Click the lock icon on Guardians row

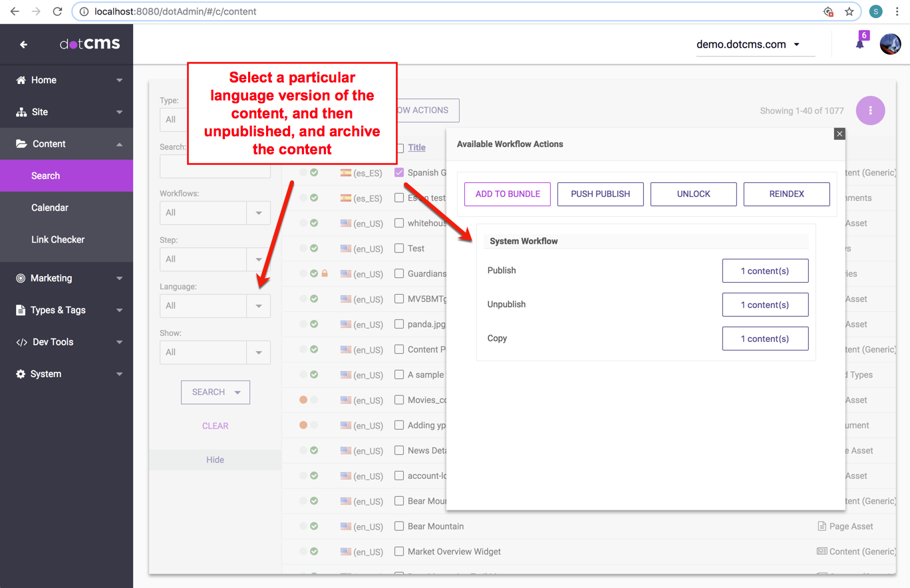[325, 273]
